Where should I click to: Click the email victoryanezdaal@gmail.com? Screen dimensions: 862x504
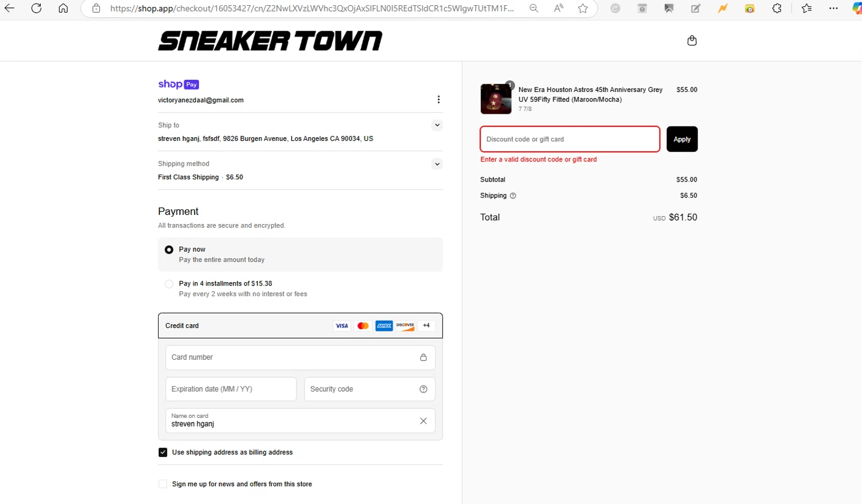[201, 100]
